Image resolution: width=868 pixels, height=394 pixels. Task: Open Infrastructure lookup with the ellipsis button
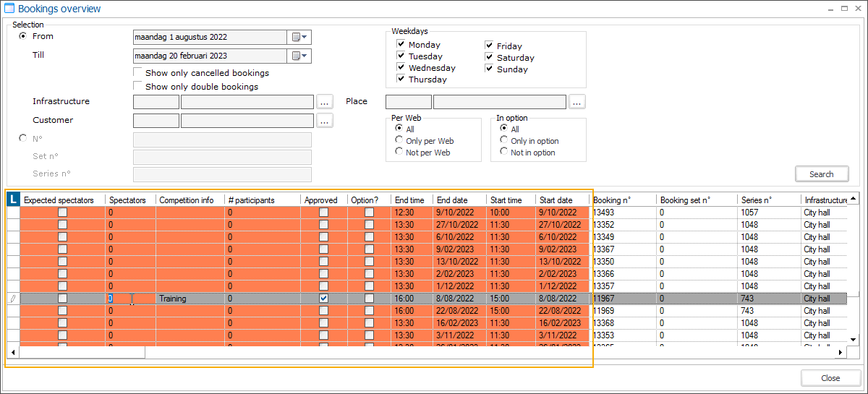[325, 102]
